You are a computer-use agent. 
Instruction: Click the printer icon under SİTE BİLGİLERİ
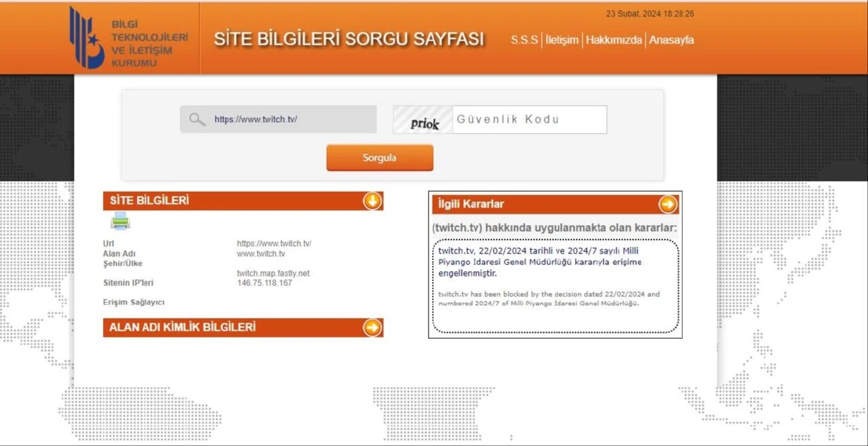119,221
